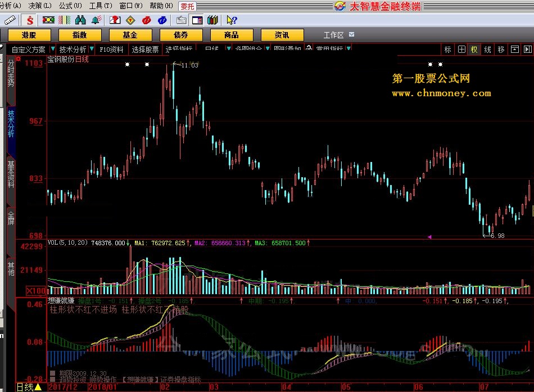
Task: Toggle the 权 adjustment button
Action: pyautogui.click(x=474, y=49)
